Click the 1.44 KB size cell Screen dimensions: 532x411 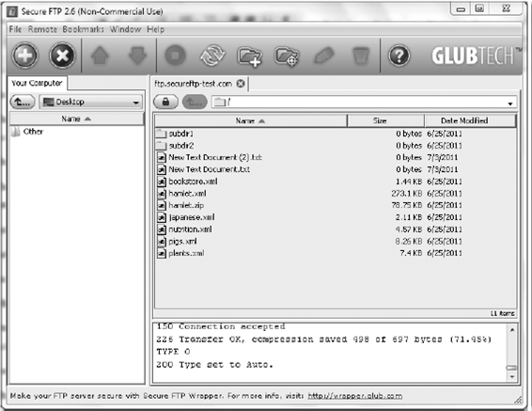[x=409, y=182]
